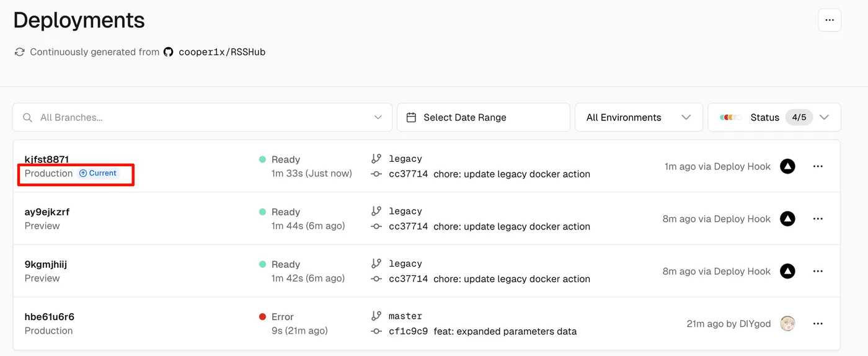Expand the All Branches dropdown
Viewport: 868px width, 356px height.
point(378,117)
